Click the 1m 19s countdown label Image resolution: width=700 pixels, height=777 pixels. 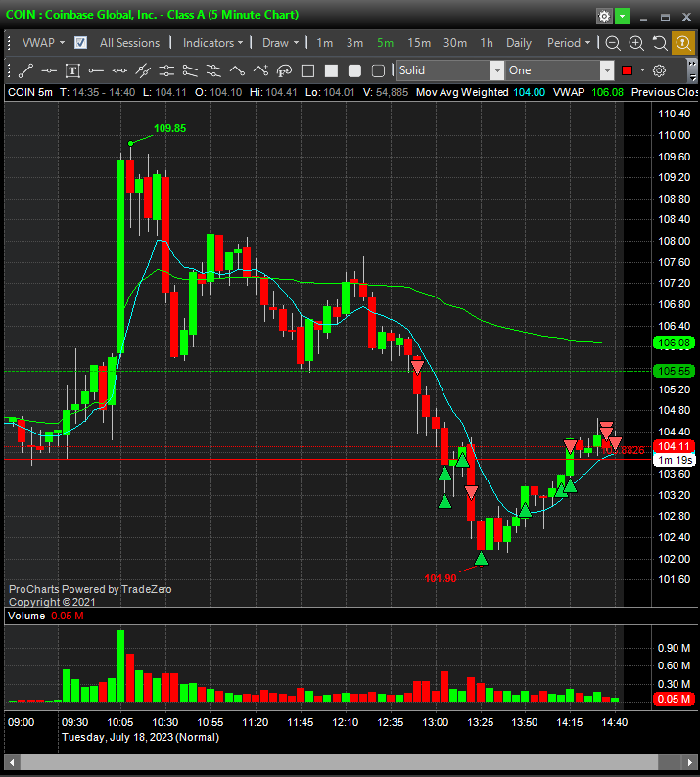(x=675, y=460)
